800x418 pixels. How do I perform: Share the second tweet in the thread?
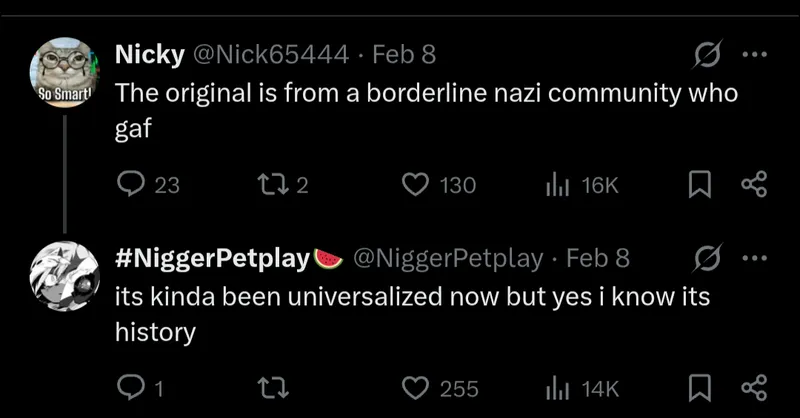pos(753,388)
